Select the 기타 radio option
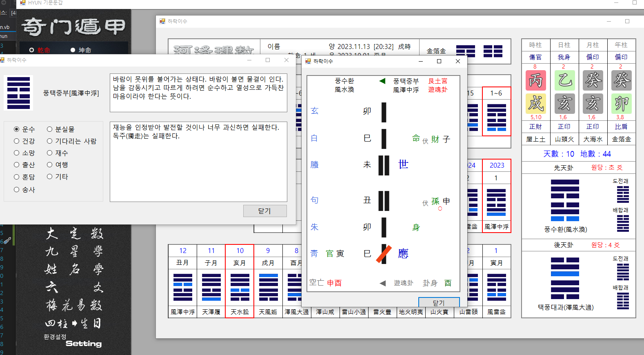 pos(57,177)
